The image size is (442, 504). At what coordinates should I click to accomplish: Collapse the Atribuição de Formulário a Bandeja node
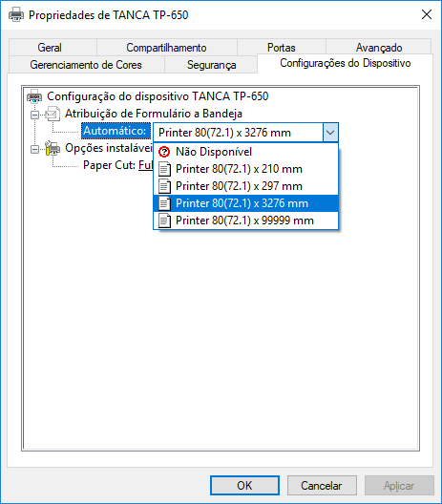coord(34,115)
